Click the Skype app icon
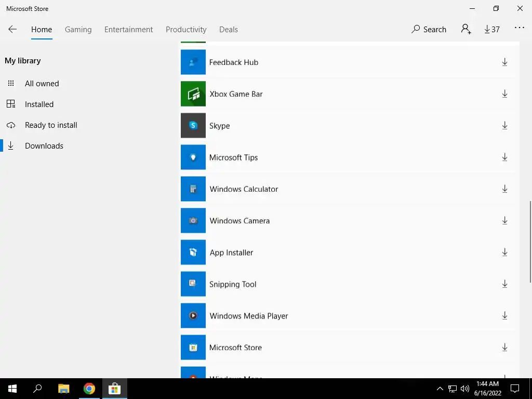 (193, 126)
